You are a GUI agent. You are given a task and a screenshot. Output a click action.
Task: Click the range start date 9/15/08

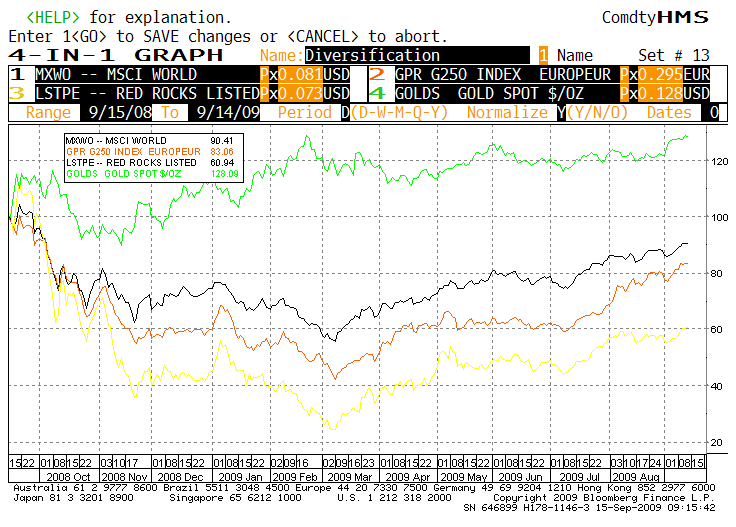(116, 113)
